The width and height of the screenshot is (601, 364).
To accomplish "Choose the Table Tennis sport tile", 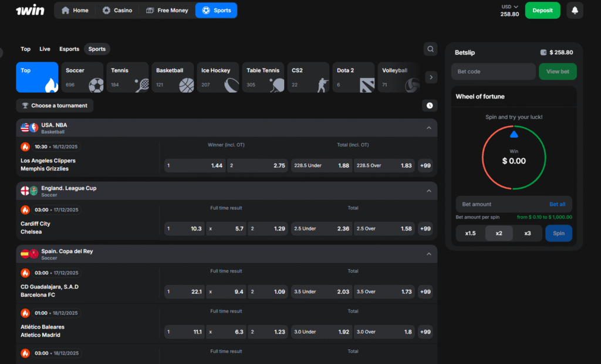I will pos(262,77).
